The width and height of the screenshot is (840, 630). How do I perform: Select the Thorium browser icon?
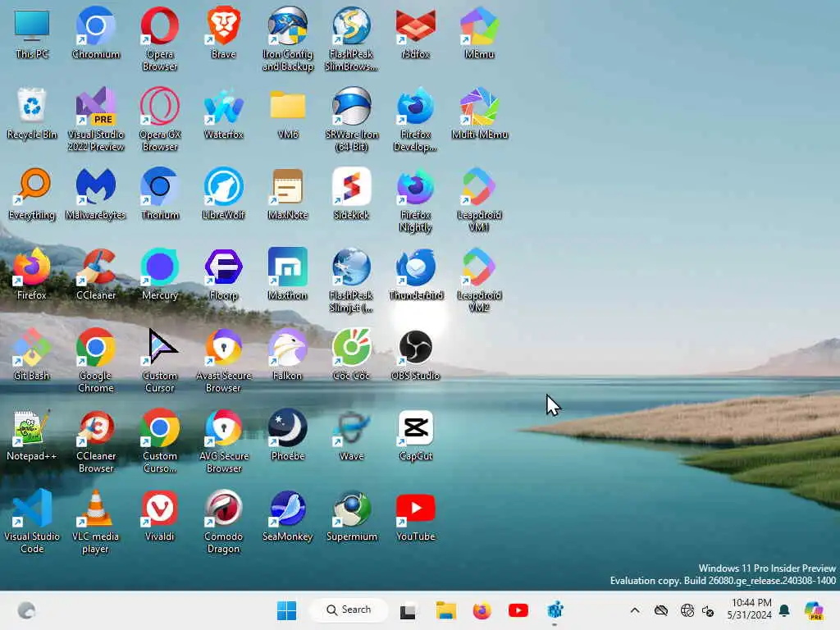tap(160, 194)
